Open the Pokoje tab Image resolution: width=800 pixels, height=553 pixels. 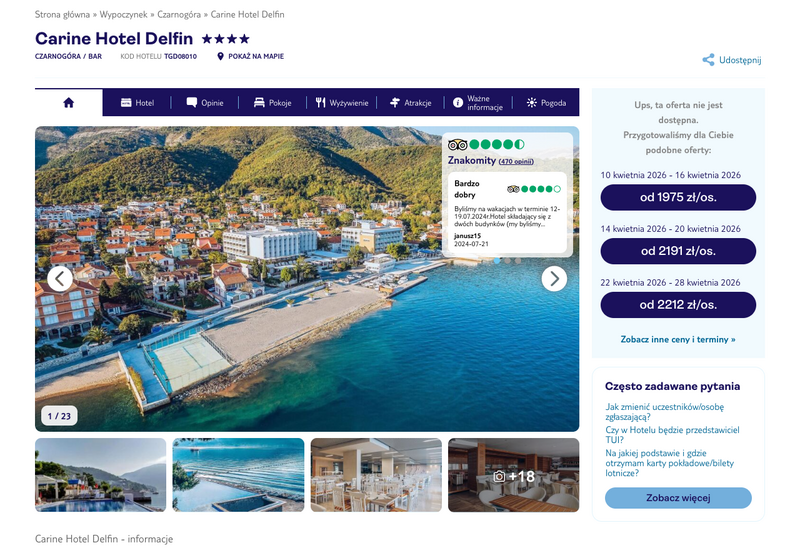click(x=272, y=103)
